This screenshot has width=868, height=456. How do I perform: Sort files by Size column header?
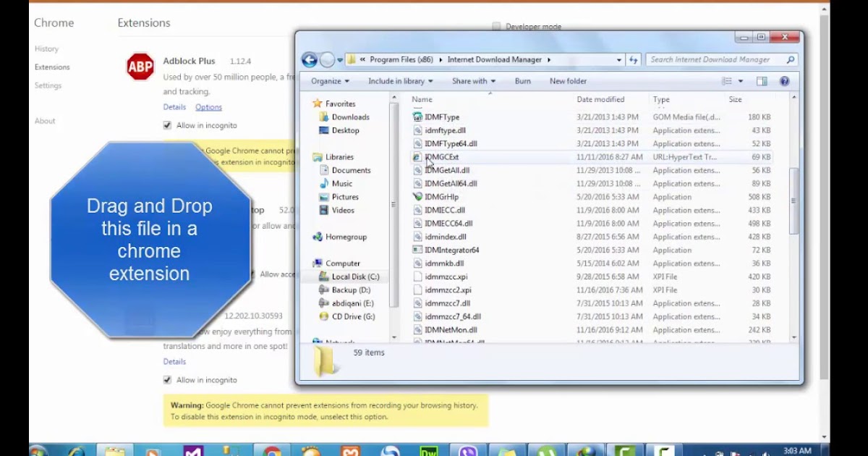tap(735, 100)
